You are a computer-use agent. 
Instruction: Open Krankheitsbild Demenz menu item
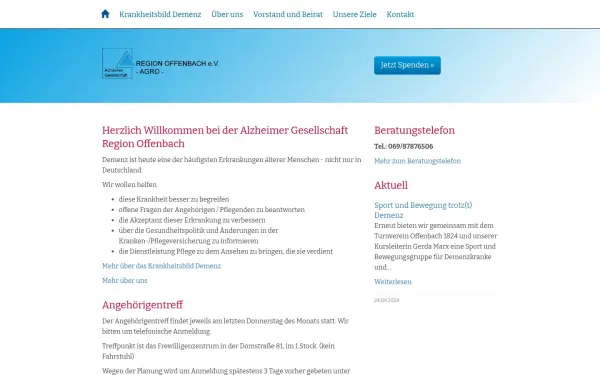coord(160,14)
